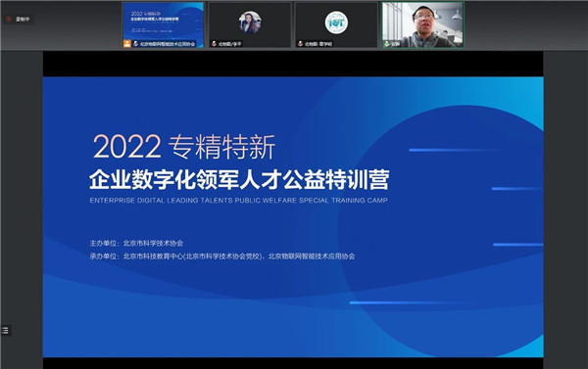Select the shared-screen thumbnail of 北京物联网智能技术应用协会

[163, 24]
